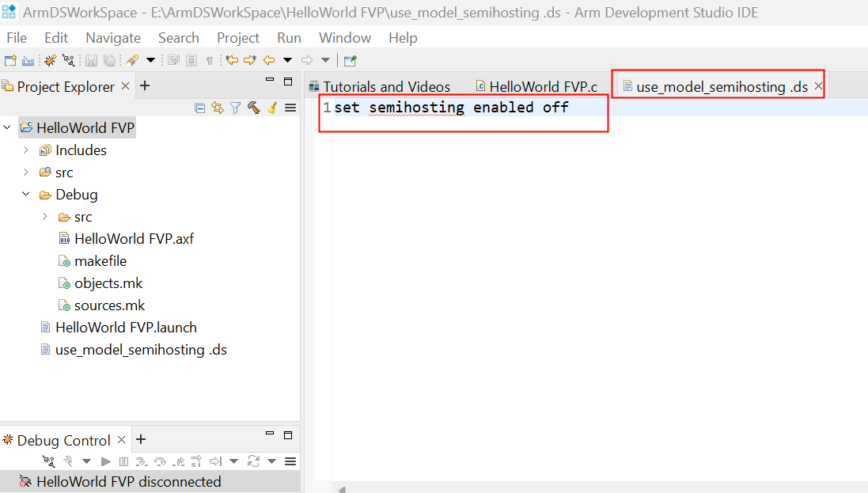Image resolution: width=868 pixels, height=493 pixels.
Task: Toggle Link with Editor in Project Explorer
Action: tap(217, 108)
